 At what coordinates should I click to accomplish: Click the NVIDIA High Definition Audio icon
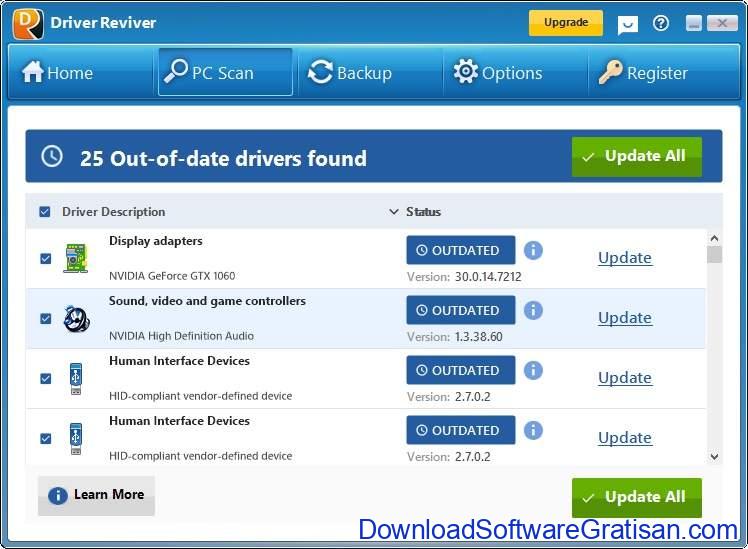[x=76, y=319]
